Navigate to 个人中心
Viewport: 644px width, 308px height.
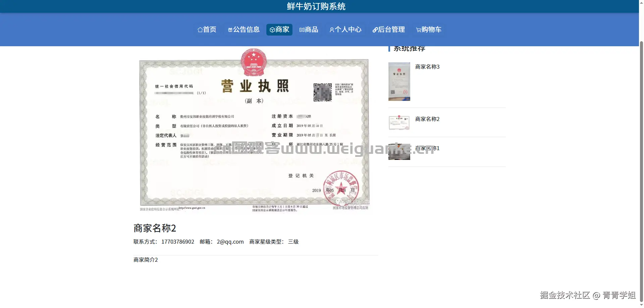pyautogui.click(x=345, y=29)
